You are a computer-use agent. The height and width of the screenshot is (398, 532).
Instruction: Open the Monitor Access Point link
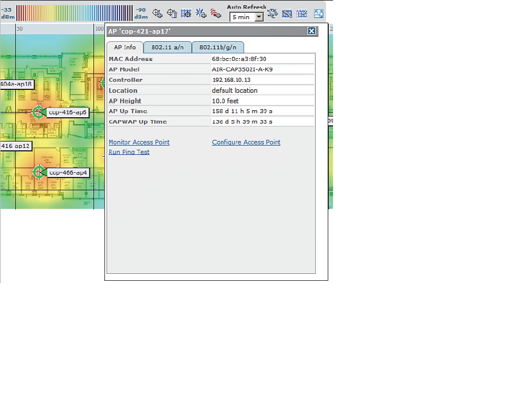point(139,142)
